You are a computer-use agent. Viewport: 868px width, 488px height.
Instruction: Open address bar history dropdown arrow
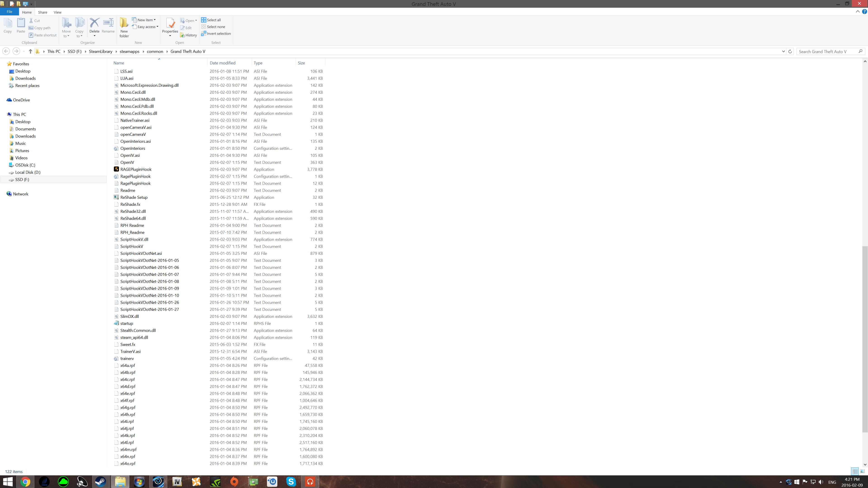click(783, 51)
